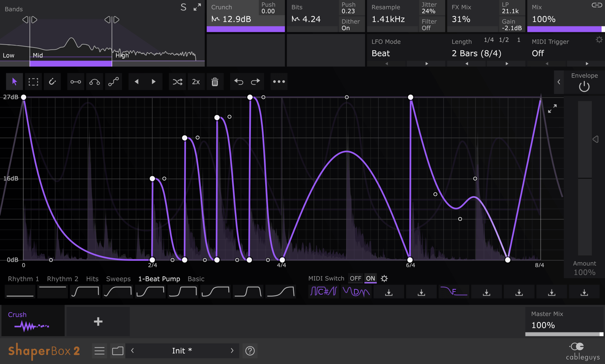The width and height of the screenshot is (605, 364).
Task: Open MIDI Switch settings gear
Action: [384, 279]
